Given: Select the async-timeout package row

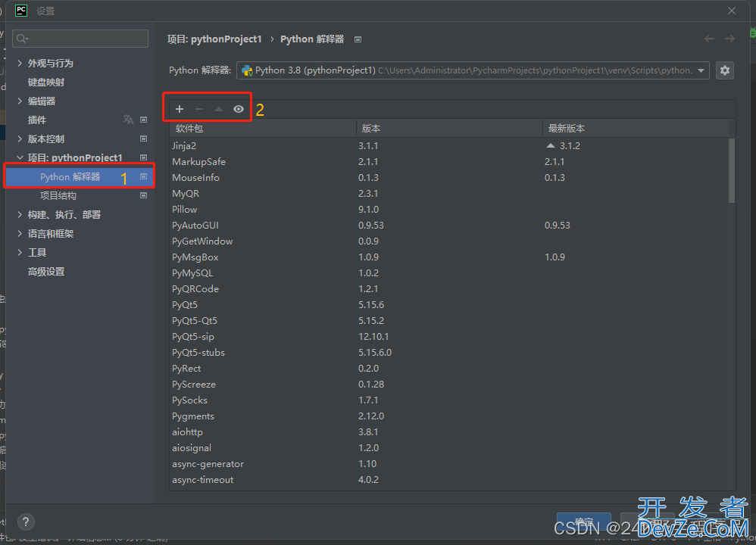Looking at the screenshot, I should tap(449, 479).
